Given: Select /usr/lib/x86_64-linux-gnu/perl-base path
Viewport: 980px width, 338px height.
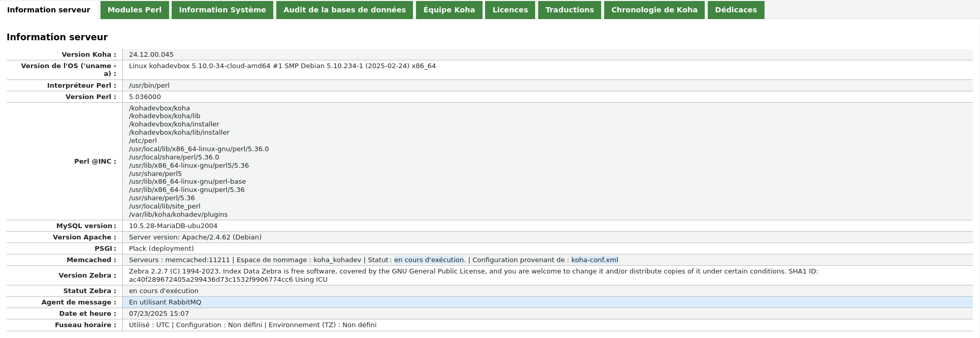Looking at the screenshot, I should coord(187,182).
